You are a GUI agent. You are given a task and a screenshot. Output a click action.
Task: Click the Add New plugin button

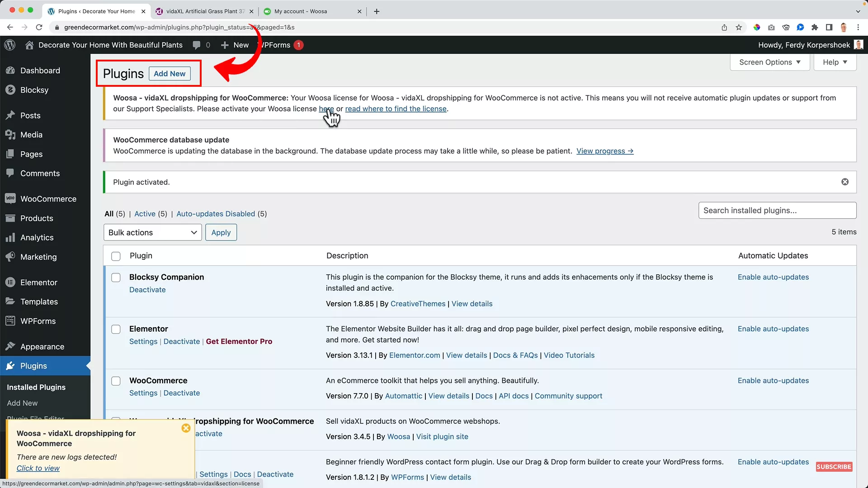(x=169, y=73)
